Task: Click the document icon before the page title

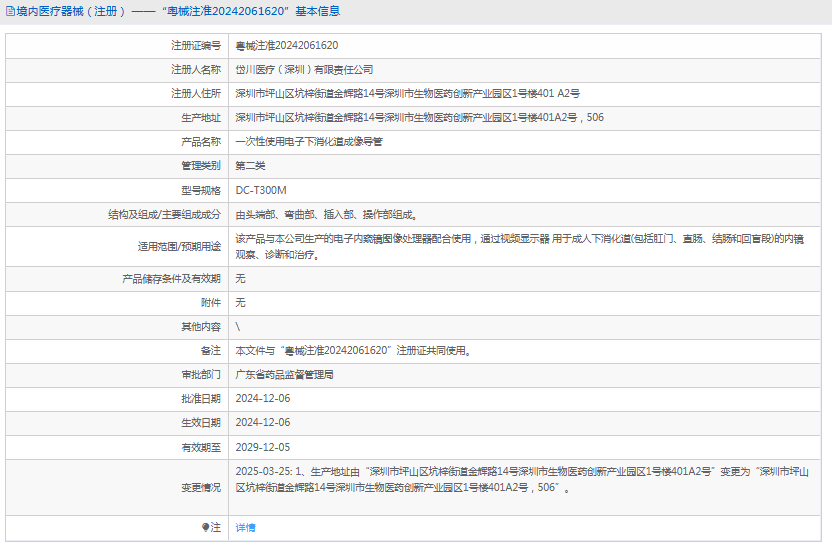Action: (10, 11)
